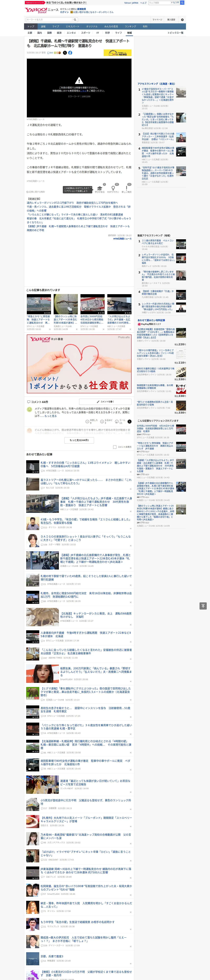Open マイページ
Screen dimensions: 210x980
tap(157, 20)
